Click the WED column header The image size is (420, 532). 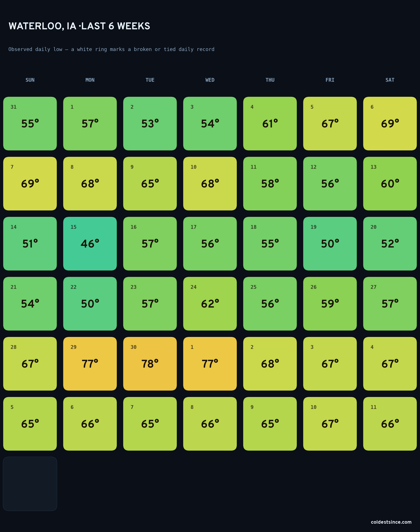210,80
